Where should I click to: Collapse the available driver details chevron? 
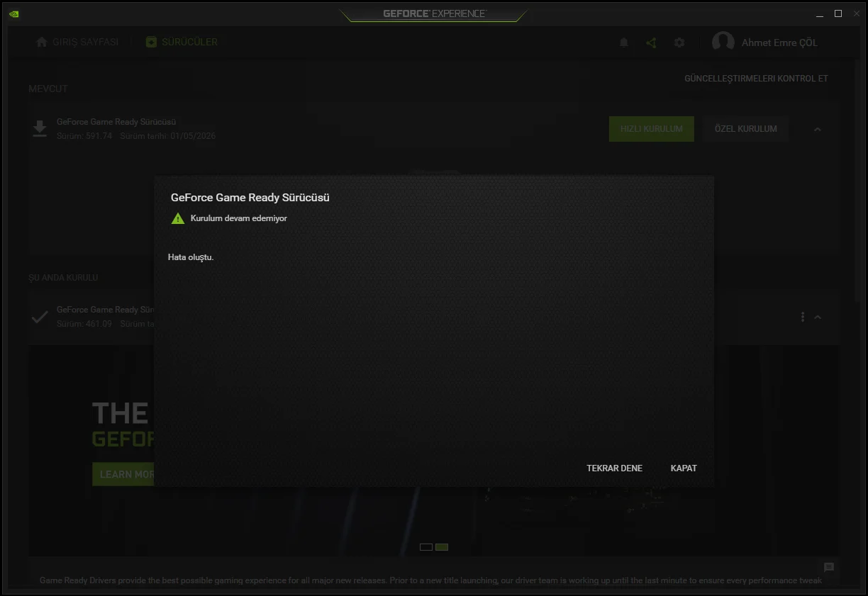pos(818,129)
